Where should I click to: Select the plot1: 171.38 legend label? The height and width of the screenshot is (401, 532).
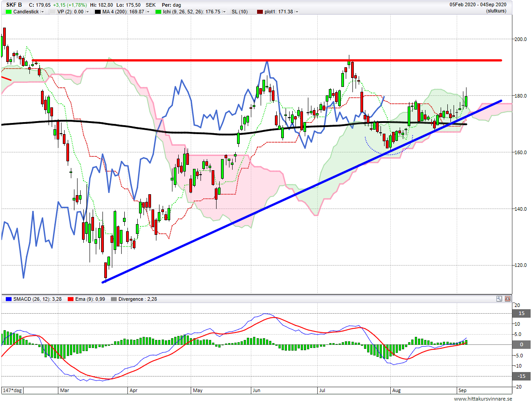278,12
